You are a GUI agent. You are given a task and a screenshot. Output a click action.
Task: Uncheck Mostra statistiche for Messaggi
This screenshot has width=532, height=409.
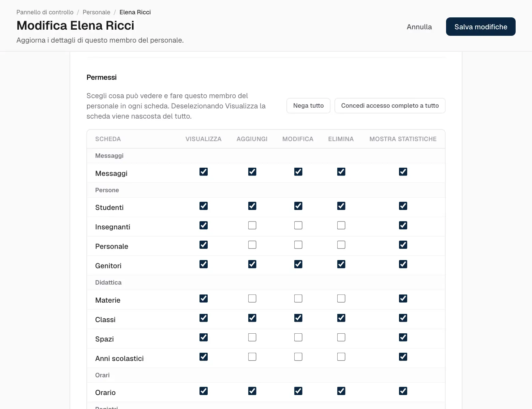[403, 172]
